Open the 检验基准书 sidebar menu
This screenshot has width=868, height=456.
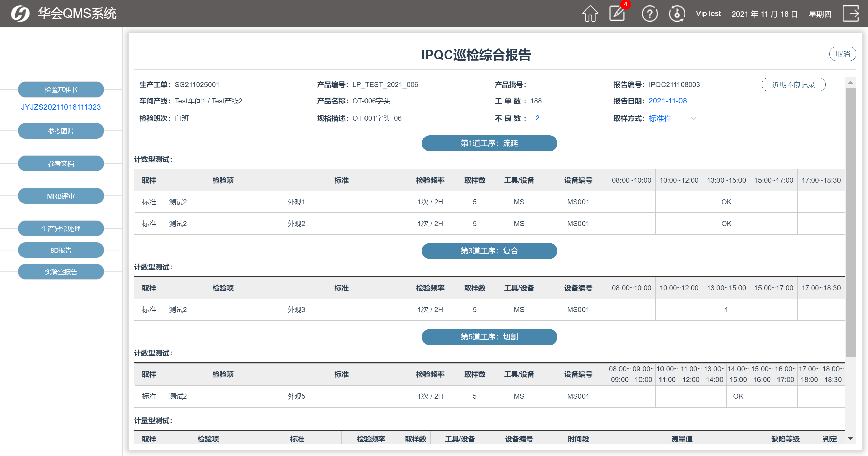(x=61, y=90)
